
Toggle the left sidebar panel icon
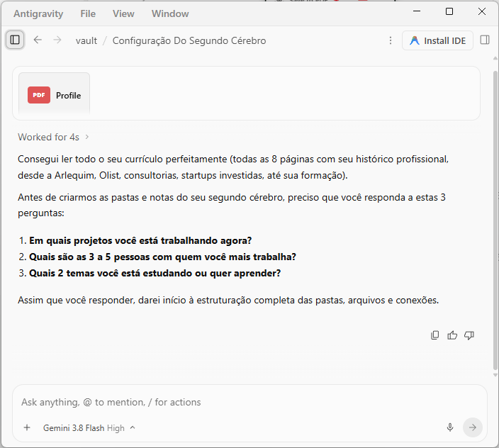[x=15, y=40]
